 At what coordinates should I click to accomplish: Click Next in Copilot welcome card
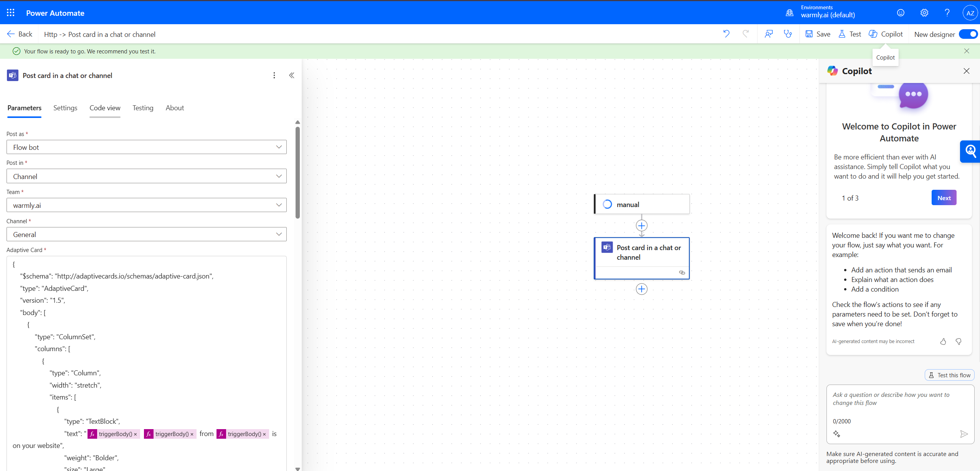click(x=944, y=198)
